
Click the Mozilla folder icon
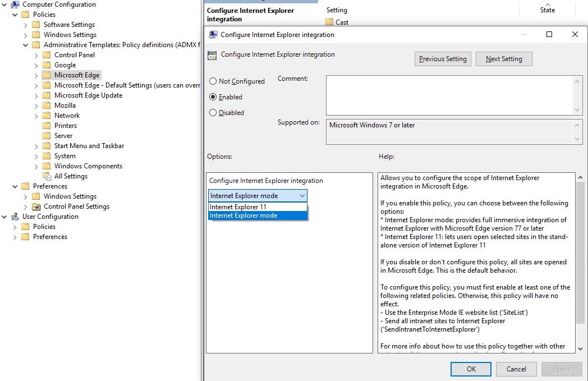click(47, 105)
